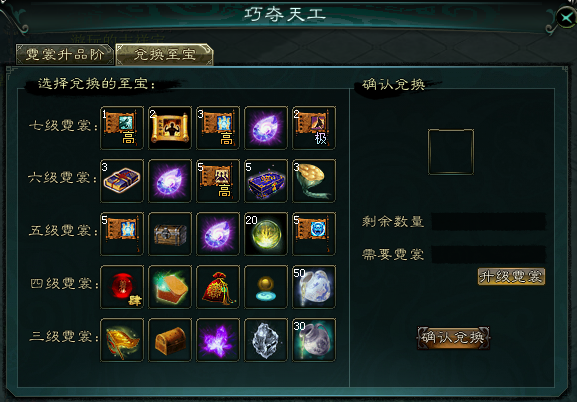
Task: Click the empty selected-item slot
Action: 451,152
